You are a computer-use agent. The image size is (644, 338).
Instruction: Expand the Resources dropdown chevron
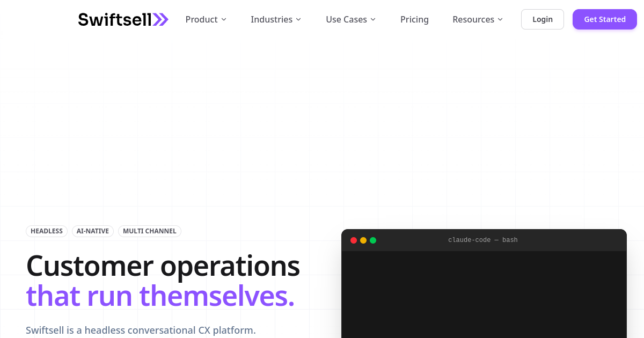(500, 19)
